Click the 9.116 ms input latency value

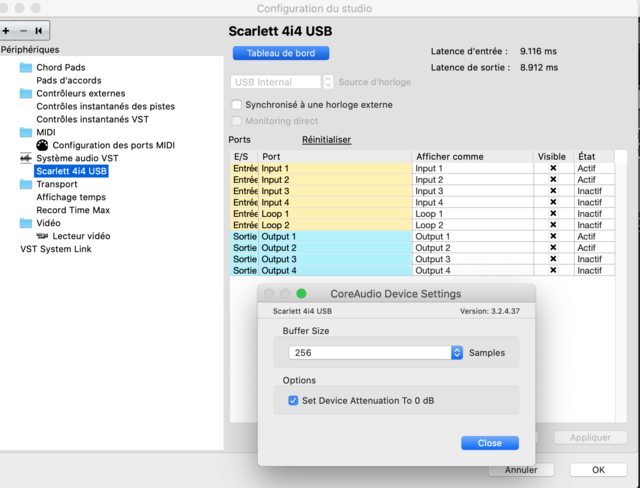(x=538, y=51)
